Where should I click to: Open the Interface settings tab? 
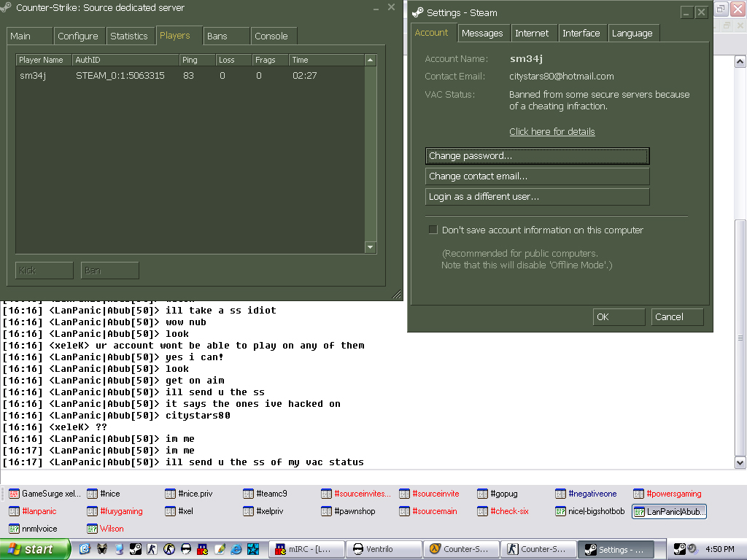pyautogui.click(x=581, y=34)
